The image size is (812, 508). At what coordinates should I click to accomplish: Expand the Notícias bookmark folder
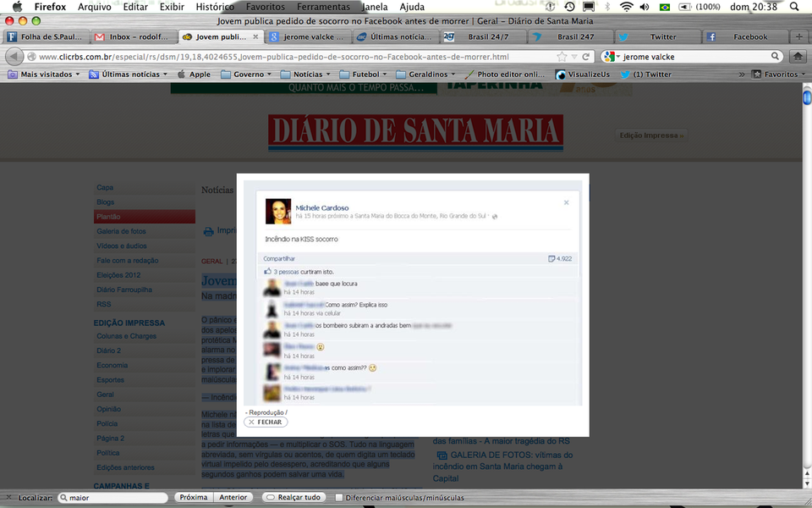[305, 75]
